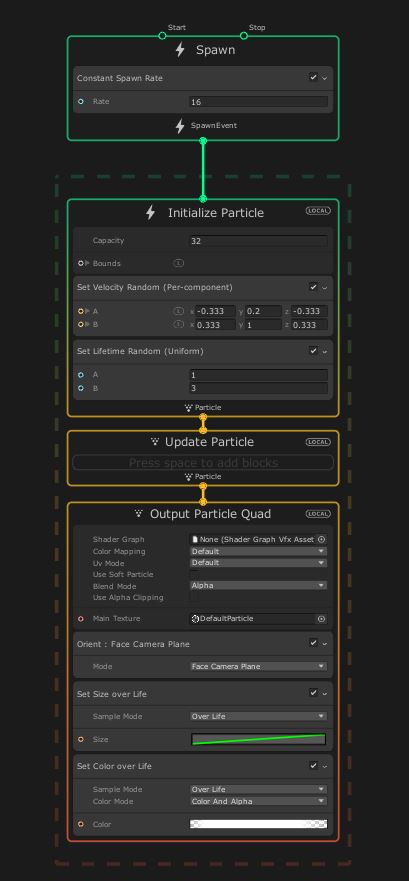Collapse the Constant Spawn Rate block
The height and width of the screenshot is (881, 409).
pyautogui.click(x=325, y=79)
